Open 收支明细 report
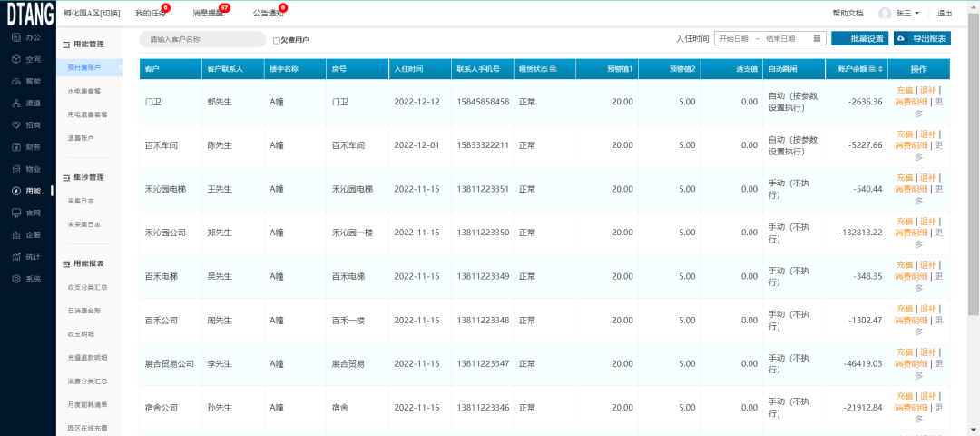 click(x=81, y=334)
